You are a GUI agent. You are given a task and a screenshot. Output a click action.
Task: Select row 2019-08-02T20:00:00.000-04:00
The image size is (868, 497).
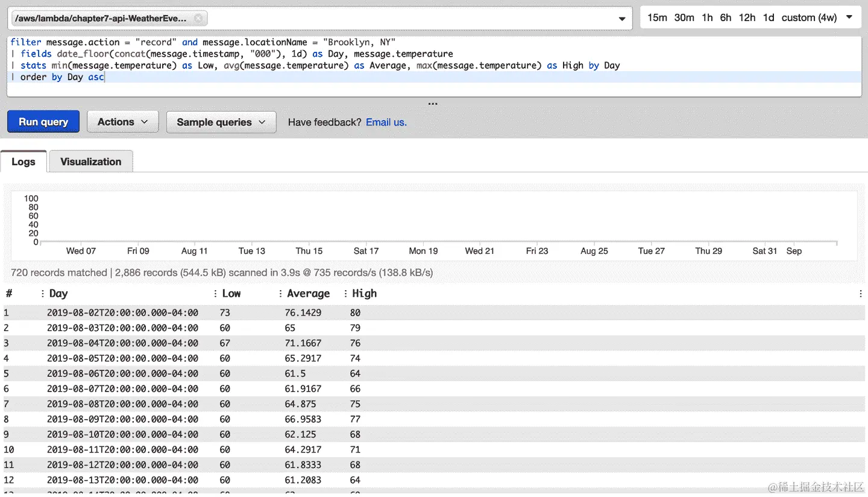[434, 312]
